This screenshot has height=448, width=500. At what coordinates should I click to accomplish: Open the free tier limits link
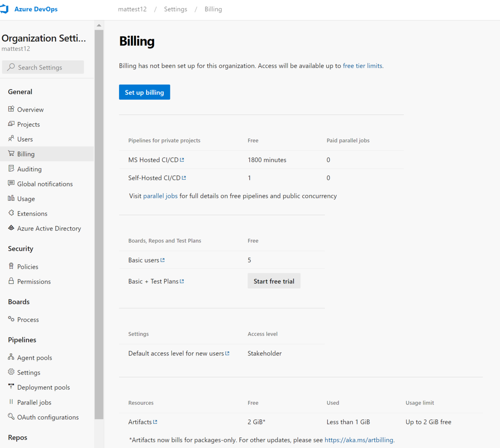point(362,65)
